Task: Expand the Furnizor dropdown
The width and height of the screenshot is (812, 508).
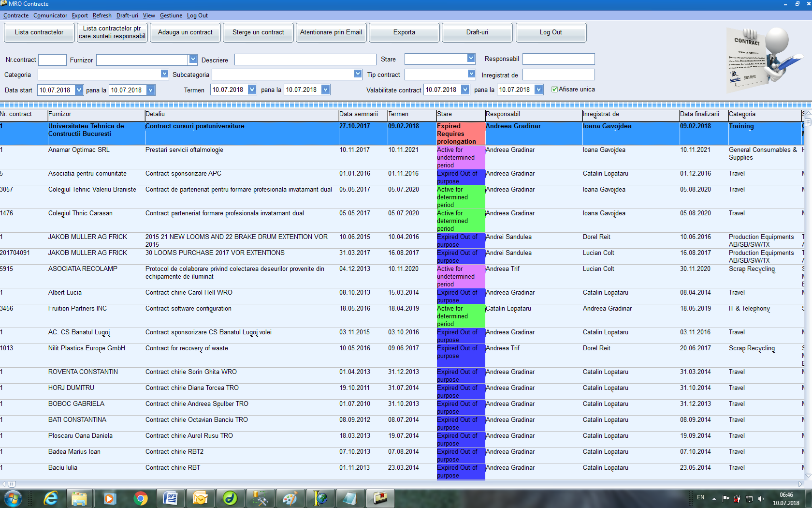Action: [193, 60]
